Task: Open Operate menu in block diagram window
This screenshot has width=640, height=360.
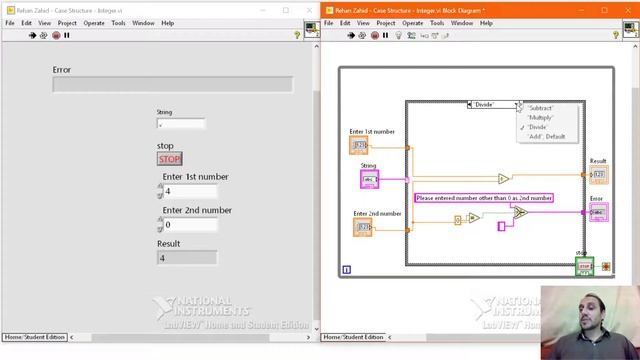Action: [413, 23]
